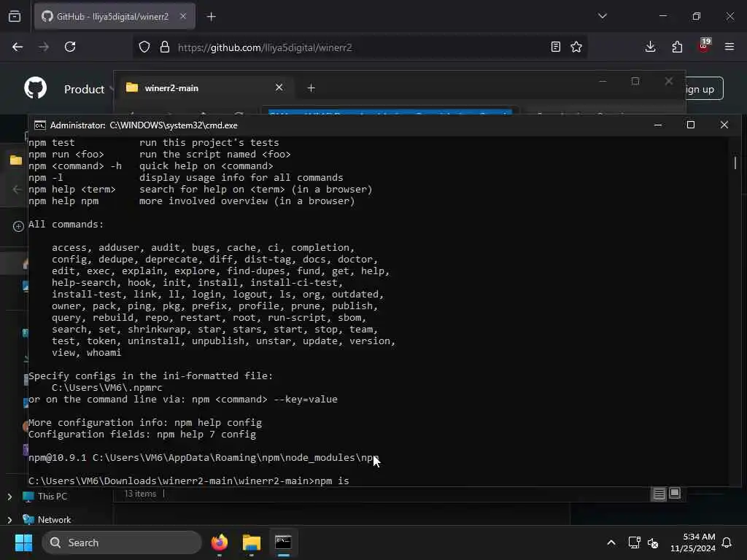Click the GitHub Sign up button
The height and width of the screenshot is (560, 747).
point(704,89)
